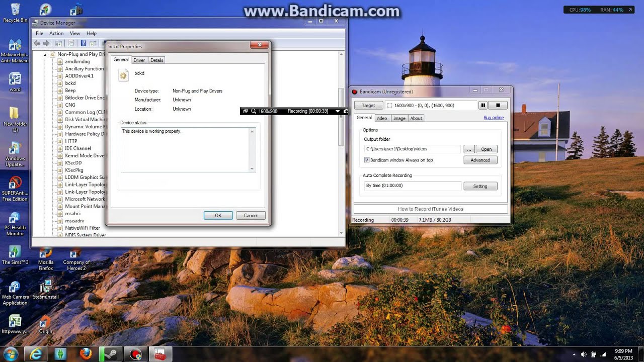Select msahci in device tree
644x362 pixels.
pyautogui.click(x=72, y=214)
